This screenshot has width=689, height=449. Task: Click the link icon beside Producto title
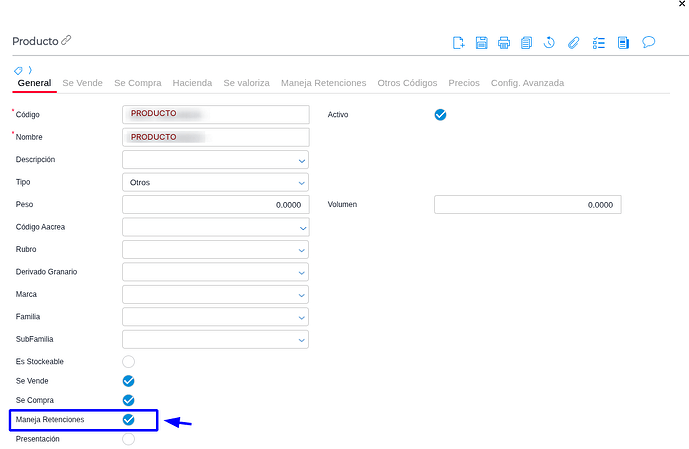coord(66,41)
